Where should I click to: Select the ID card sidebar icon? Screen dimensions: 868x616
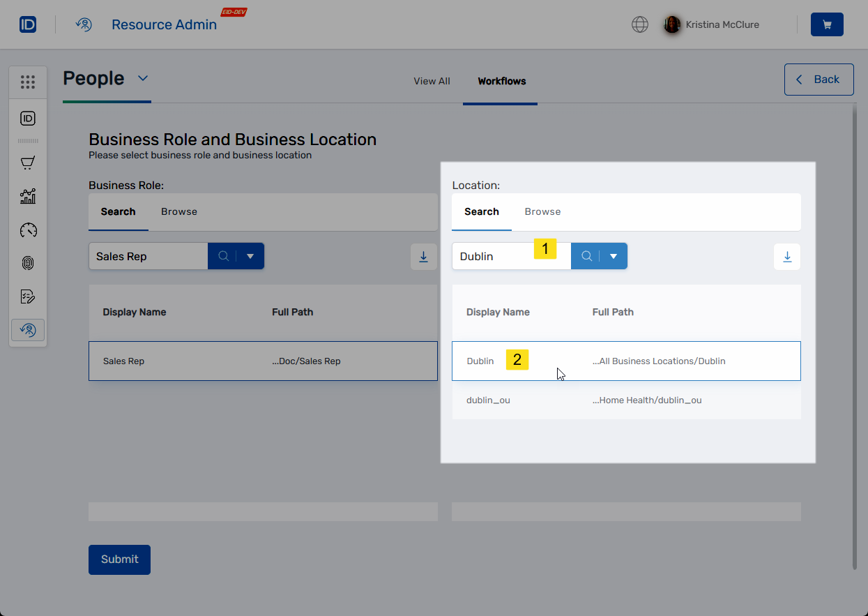28,119
